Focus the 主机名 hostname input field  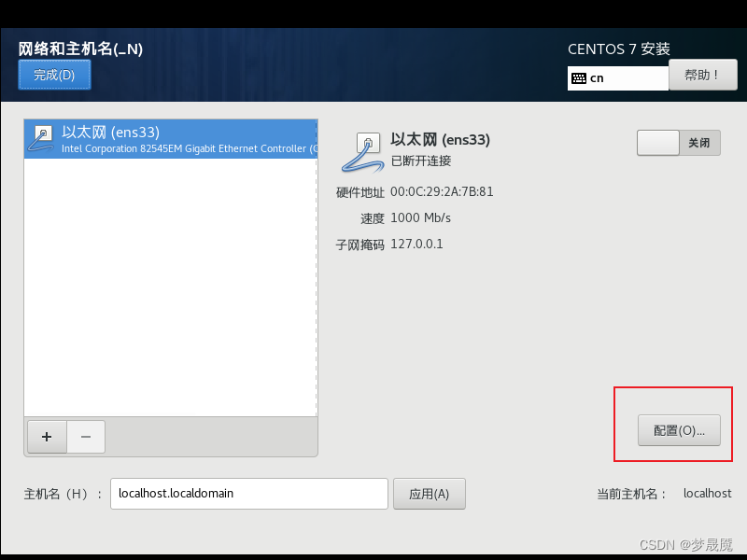coord(249,494)
